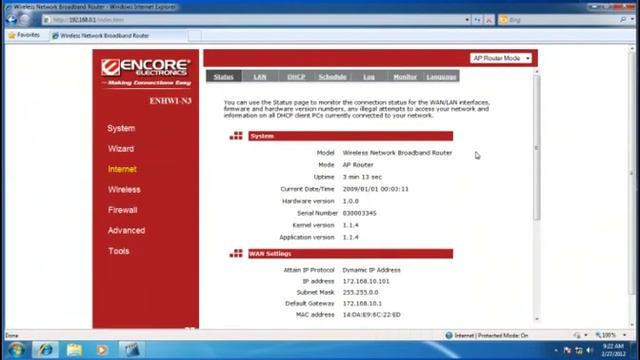
Task: Click the Model value Wireless Network Broadband Router
Action: pos(397,153)
